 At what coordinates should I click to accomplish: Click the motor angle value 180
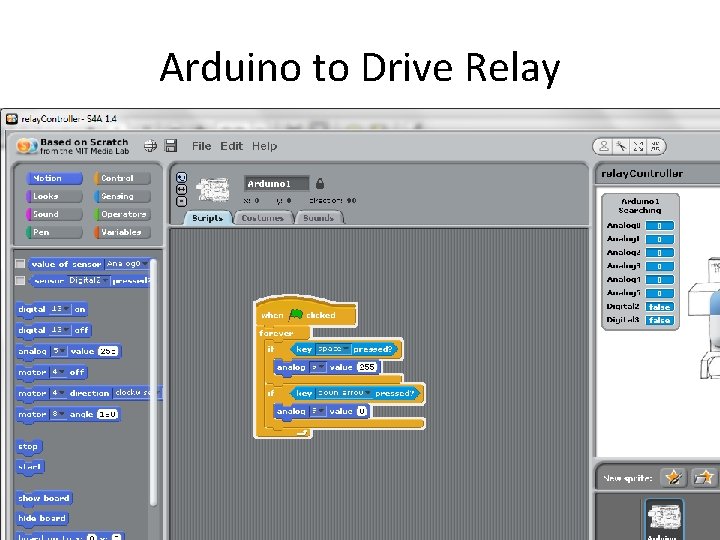pos(107,414)
